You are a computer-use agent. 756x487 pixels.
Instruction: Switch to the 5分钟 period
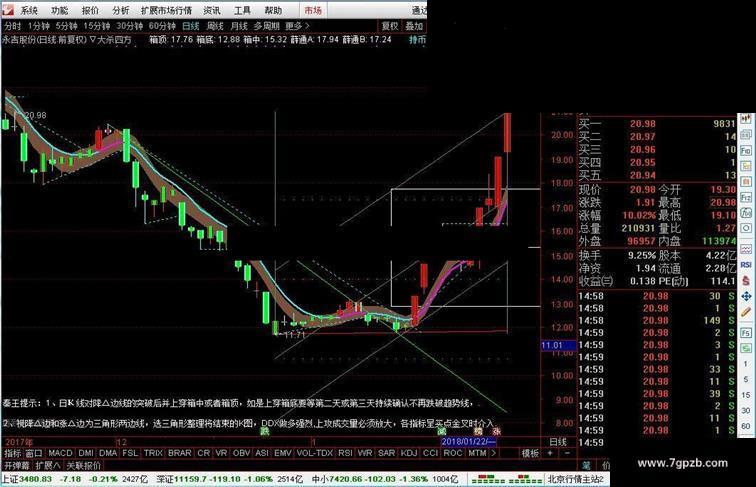[x=66, y=26]
